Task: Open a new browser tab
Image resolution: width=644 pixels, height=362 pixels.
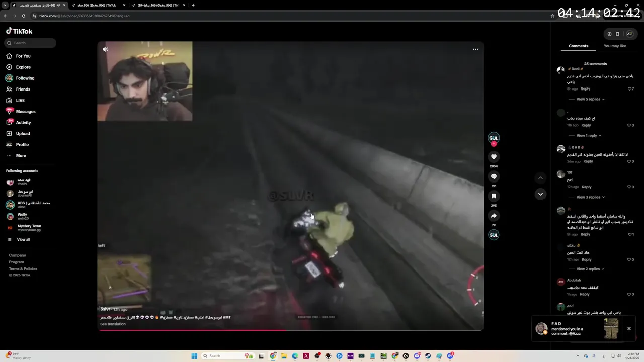Action: click(x=193, y=5)
